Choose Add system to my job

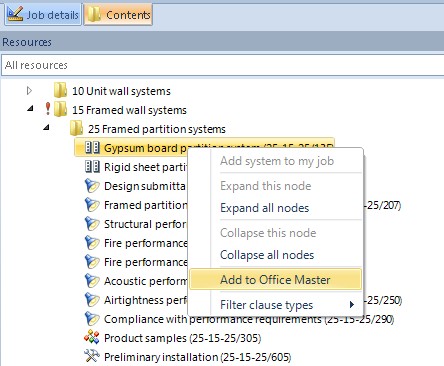click(277, 161)
